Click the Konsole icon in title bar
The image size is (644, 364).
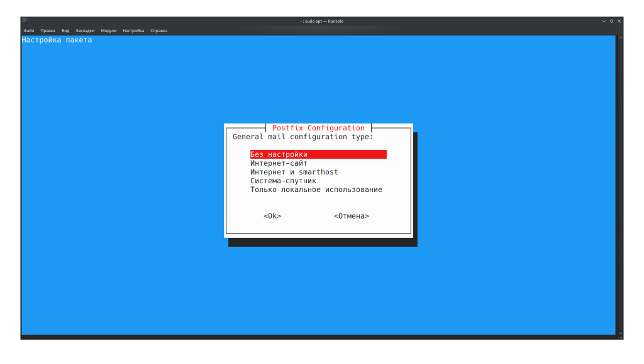(25, 21)
